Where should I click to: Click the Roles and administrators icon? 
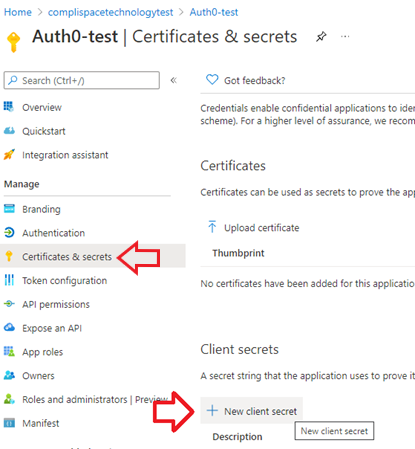tap(9, 399)
